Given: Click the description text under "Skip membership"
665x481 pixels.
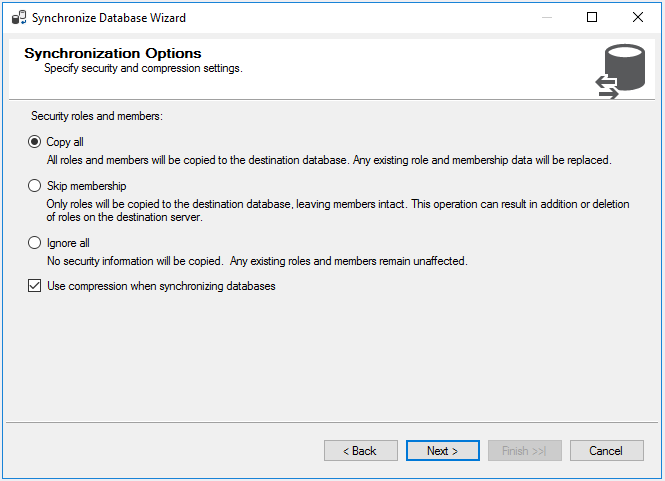Looking at the screenshot, I should click(x=338, y=211).
